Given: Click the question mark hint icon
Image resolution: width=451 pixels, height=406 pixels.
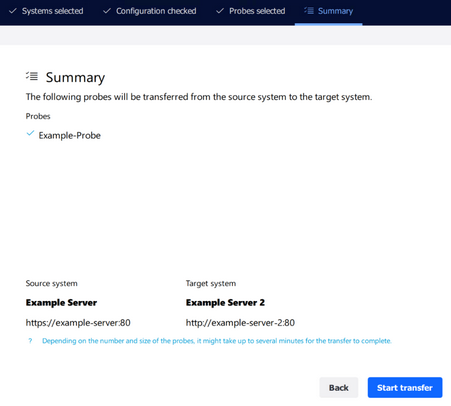Looking at the screenshot, I should (x=30, y=341).
